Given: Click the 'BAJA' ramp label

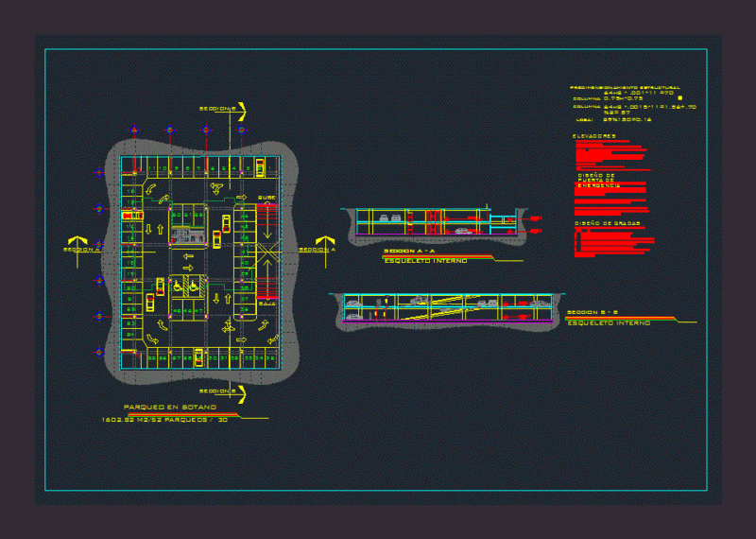Looking at the screenshot, I should tap(267, 304).
